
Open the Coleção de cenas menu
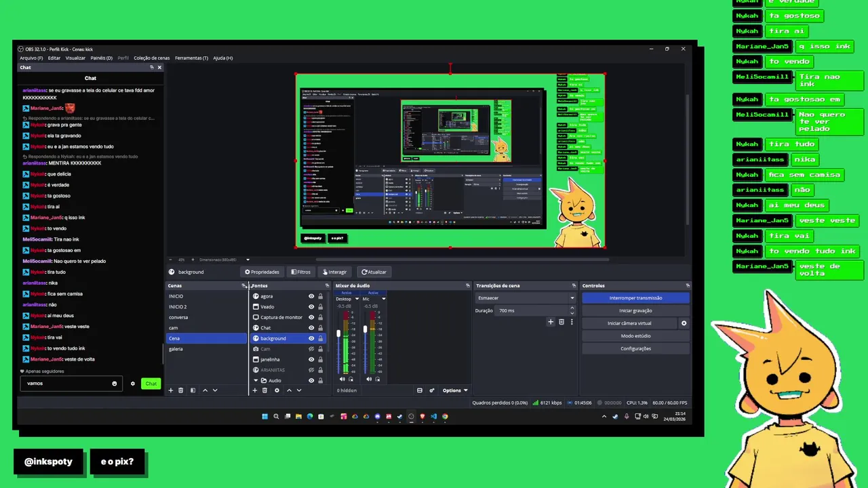(x=152, y=58)
